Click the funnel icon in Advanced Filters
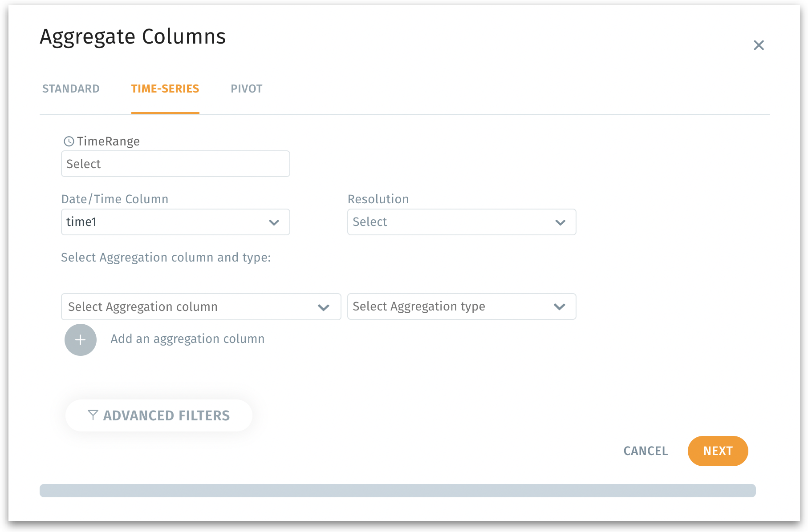Image resolution: width=808 pixels, height=532 pixels. point(93,415)
